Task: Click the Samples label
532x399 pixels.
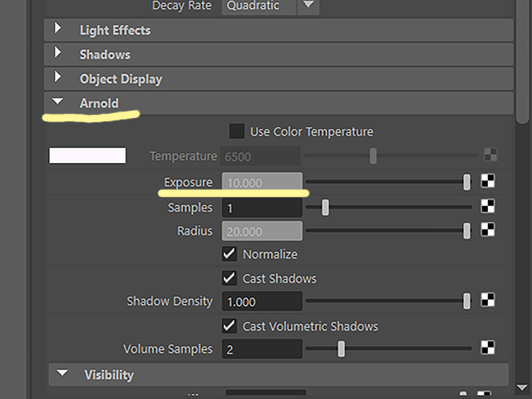Action: point(190,208)
